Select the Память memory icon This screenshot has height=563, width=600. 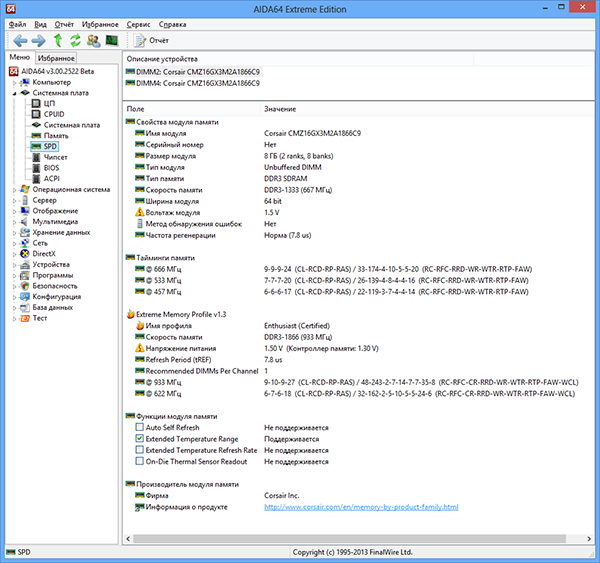coord(36,135)
